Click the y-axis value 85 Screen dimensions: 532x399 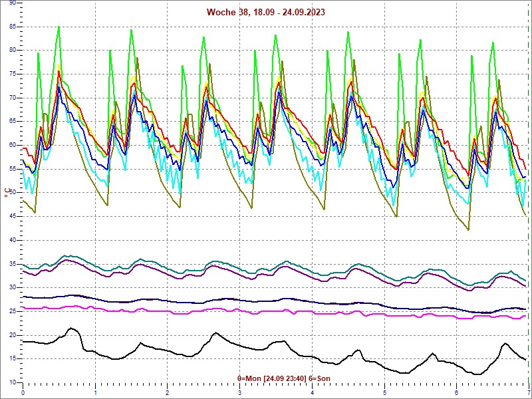[x=13, y=27]
